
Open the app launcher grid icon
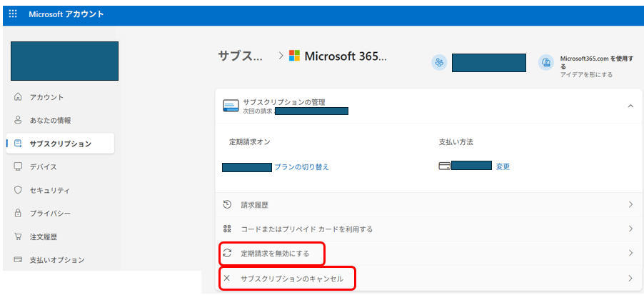[x=13, y=14]
